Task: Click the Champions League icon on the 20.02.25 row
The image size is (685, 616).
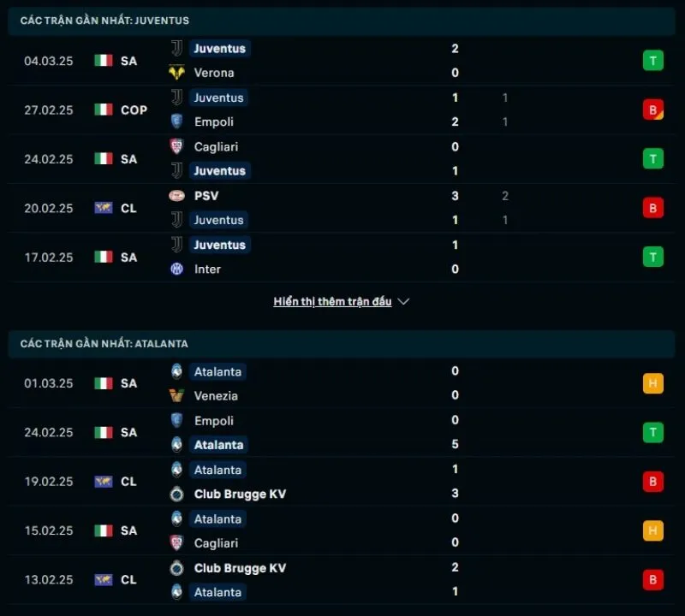Action: (104, 208)
